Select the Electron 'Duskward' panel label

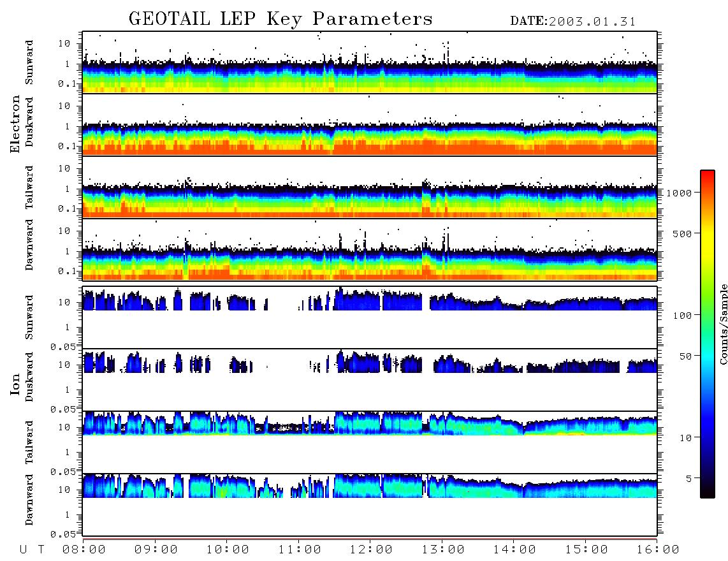pyautogui.click(x=29, y=122)
